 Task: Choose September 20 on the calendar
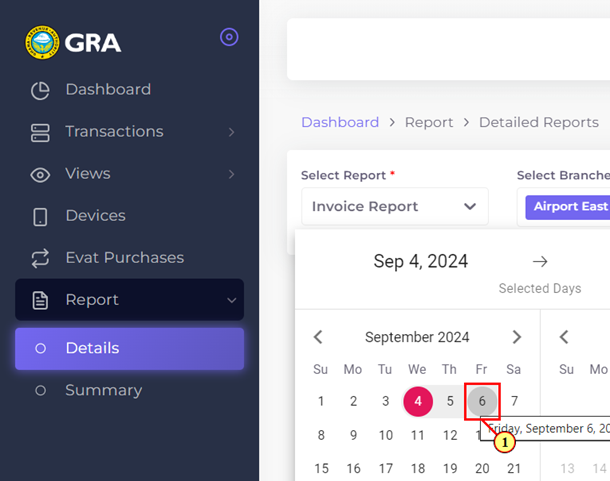[x=482, y=469]
